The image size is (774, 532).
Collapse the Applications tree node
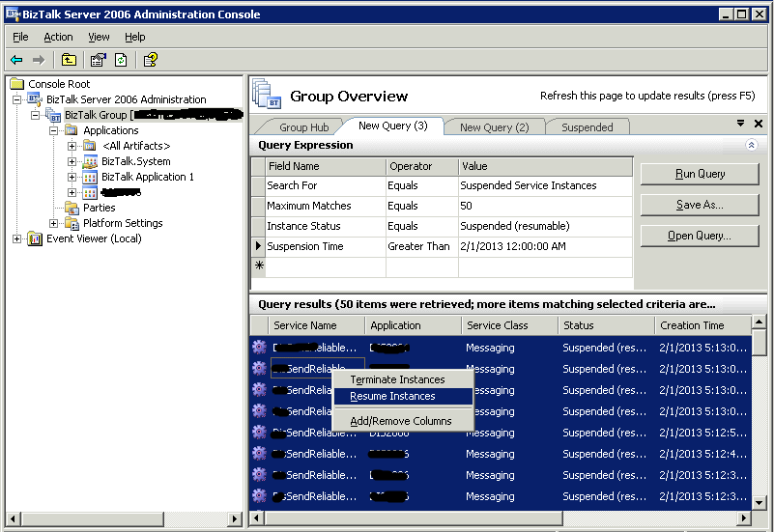53,130
